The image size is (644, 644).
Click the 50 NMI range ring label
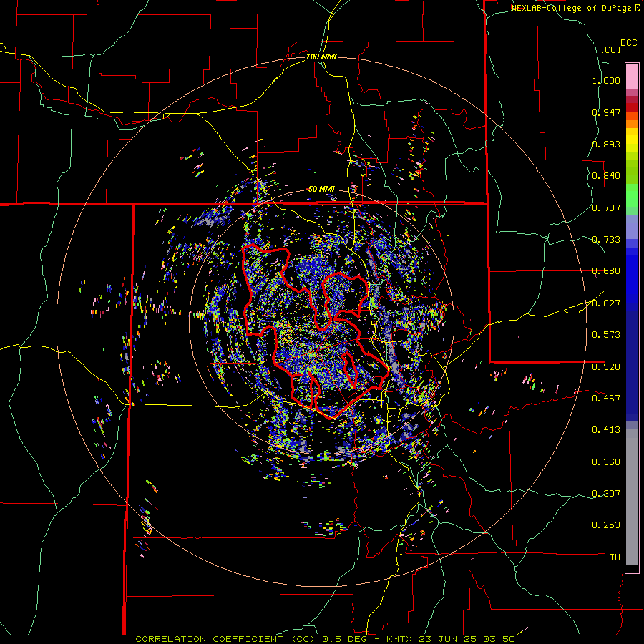[321, 190]
